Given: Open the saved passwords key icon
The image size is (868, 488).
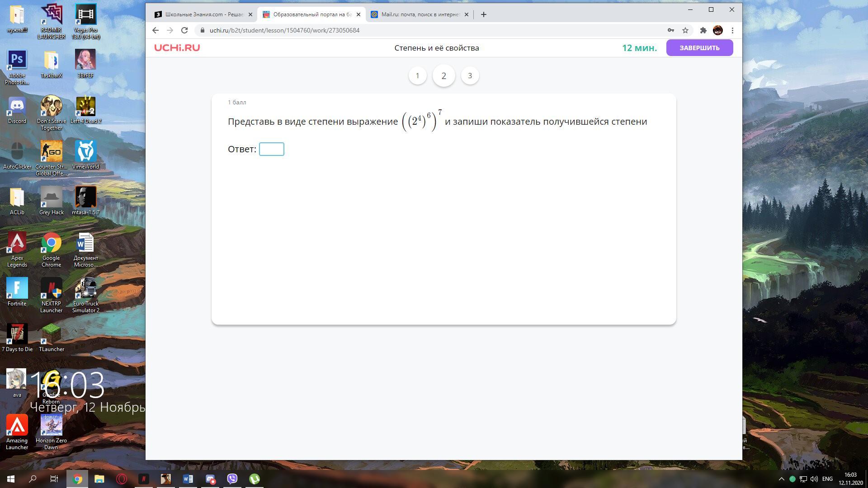Looking at the screenshot, I should 670,30.
